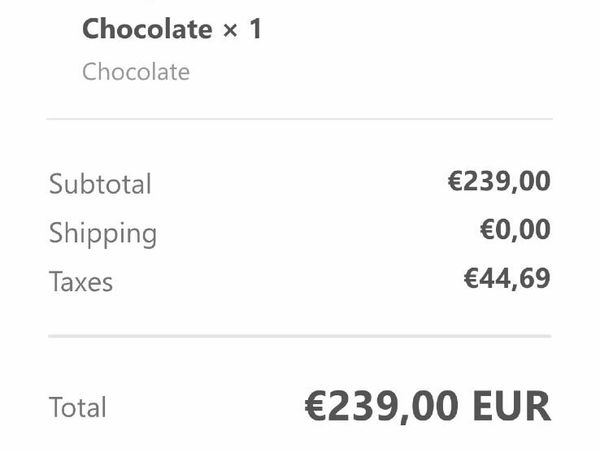Viewport: 600px width, 450px height.
Task: Click the euro sign in the subtotal amount
Action: point(455,182)
